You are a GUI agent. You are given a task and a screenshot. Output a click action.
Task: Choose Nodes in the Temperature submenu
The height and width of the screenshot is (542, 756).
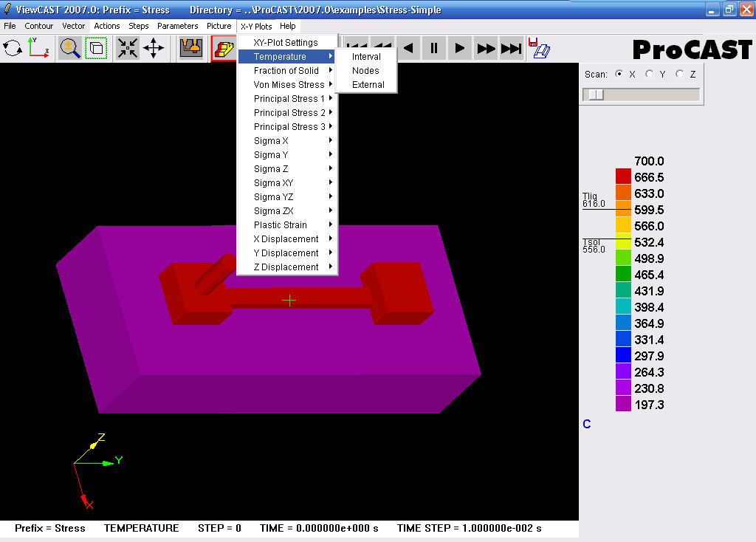tap(366, 70)
